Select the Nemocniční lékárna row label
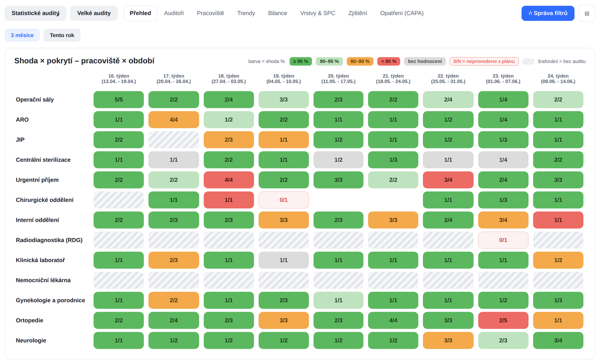Image resolution: width=600 pixels, height=364 pixels. (x=43, y=280)
